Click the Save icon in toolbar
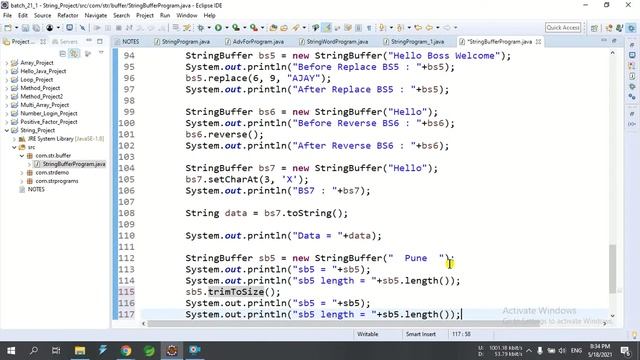This screenshot has height=360, width=640. coord(25,28)
